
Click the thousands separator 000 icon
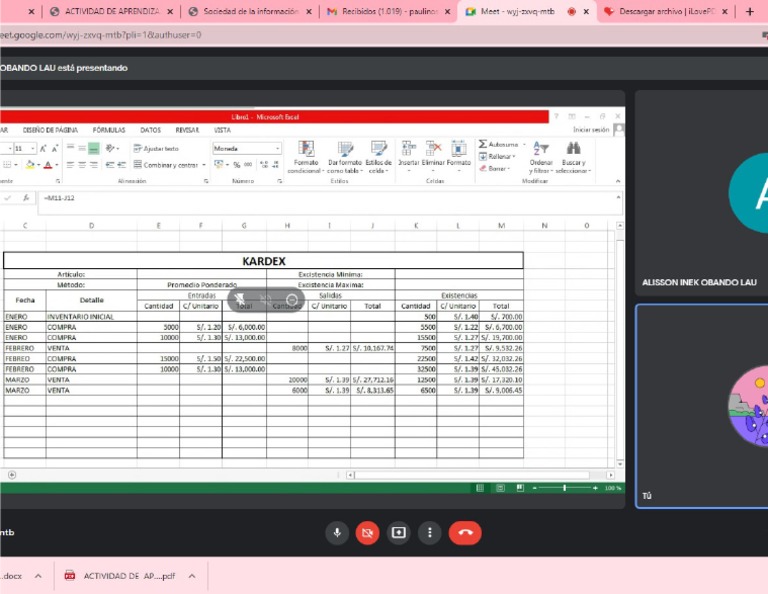(x=248, y=165)
